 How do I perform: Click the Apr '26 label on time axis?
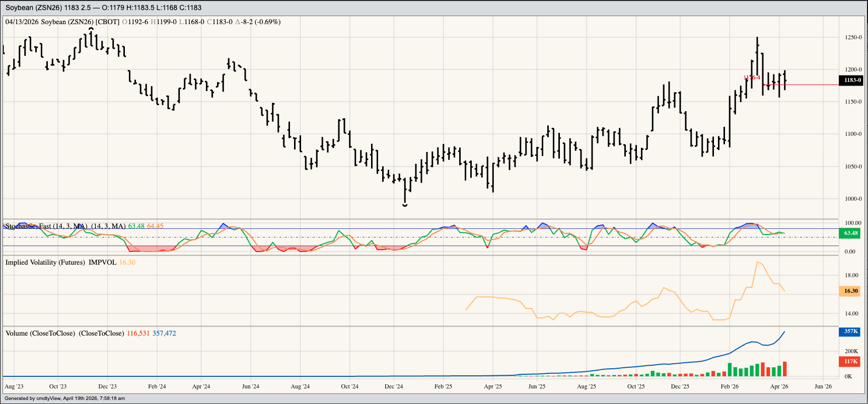pos(779,386)
